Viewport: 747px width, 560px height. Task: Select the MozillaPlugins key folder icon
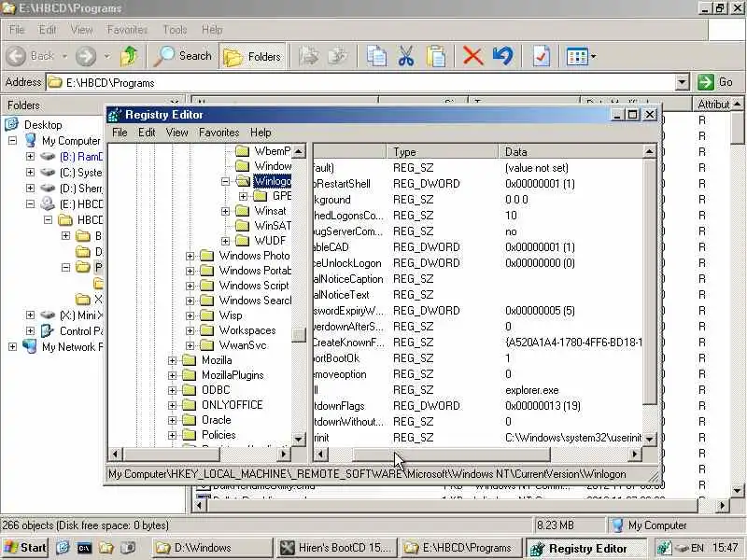click(x=190, y=375)
